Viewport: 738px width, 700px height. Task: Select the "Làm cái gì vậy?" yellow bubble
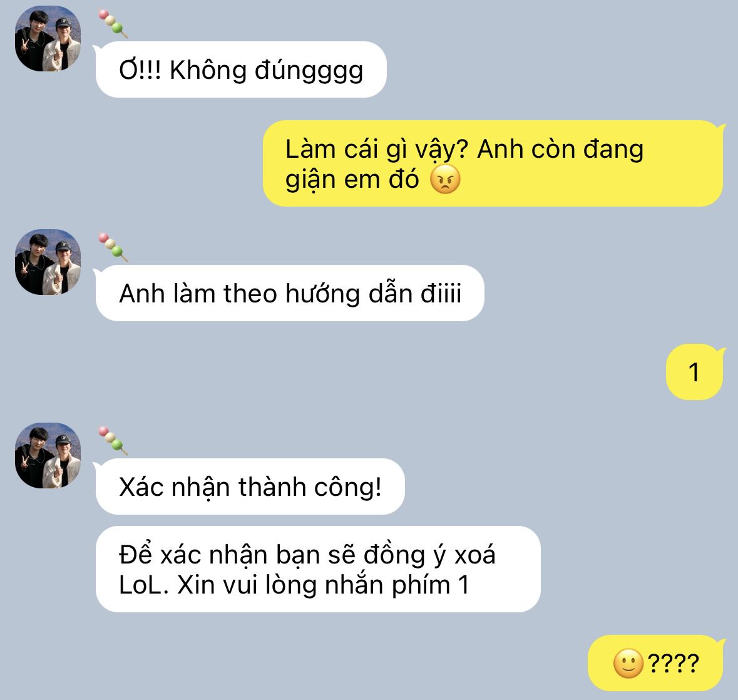tap(493, 163)
